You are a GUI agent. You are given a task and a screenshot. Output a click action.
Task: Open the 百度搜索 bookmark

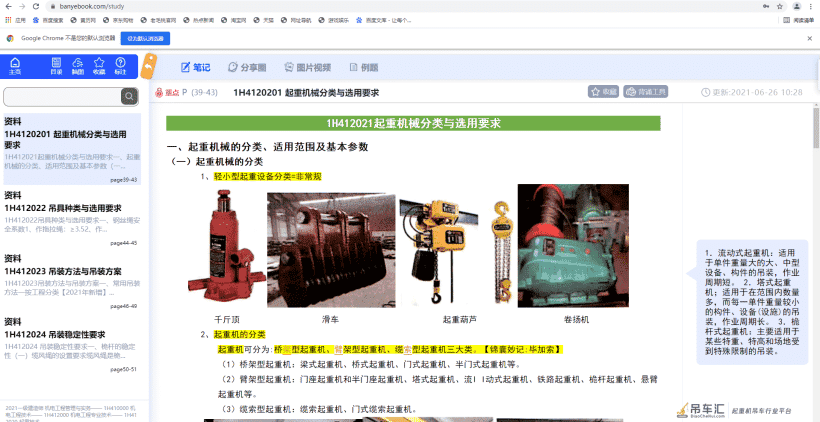[48, 20]
